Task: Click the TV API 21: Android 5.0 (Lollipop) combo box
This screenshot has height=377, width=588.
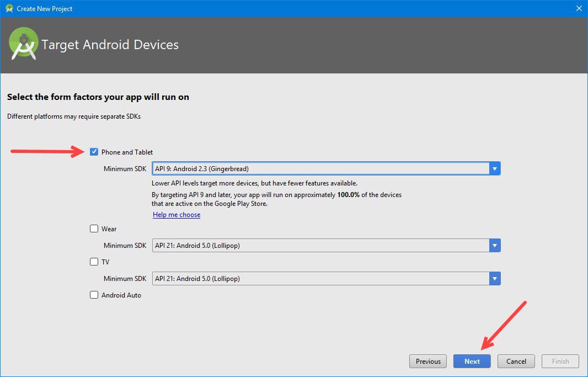Action: click(x=326, y=279)
